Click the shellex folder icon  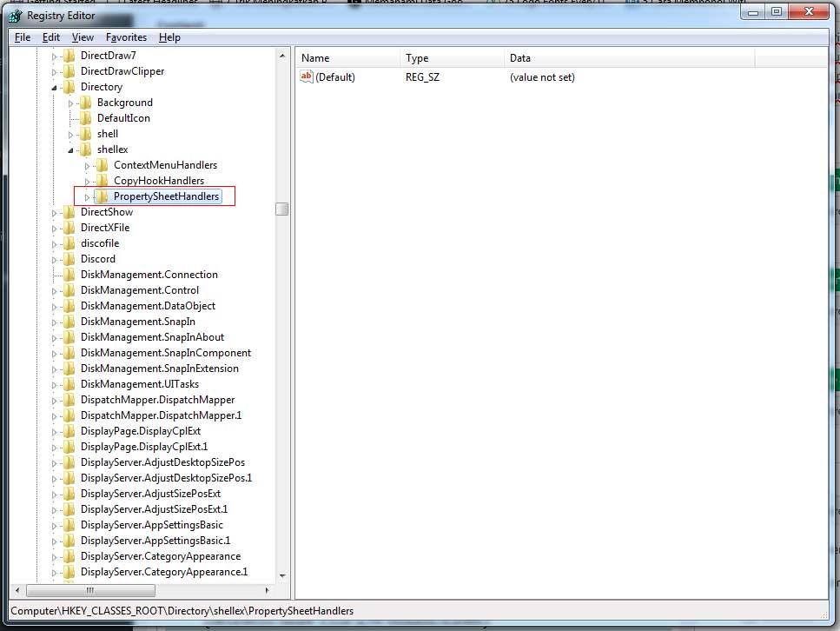pos(85,149)
